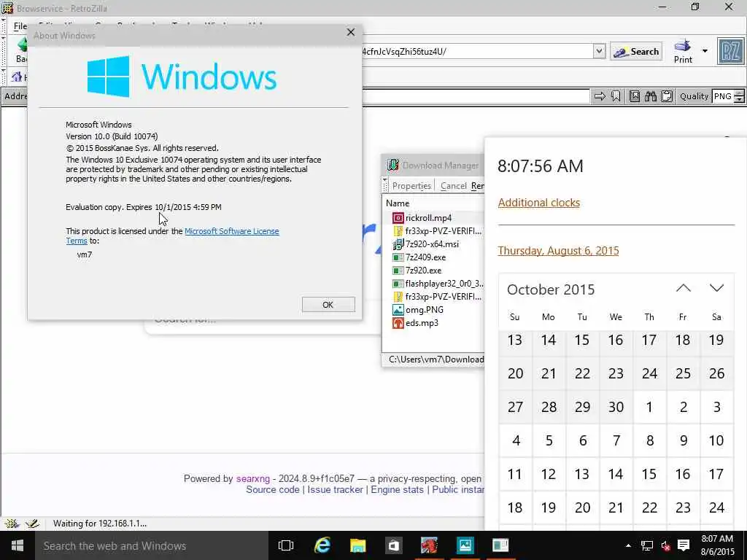Open Task View from the taskbar
This screenshot has width=747, height=560.
click(286, 545)
